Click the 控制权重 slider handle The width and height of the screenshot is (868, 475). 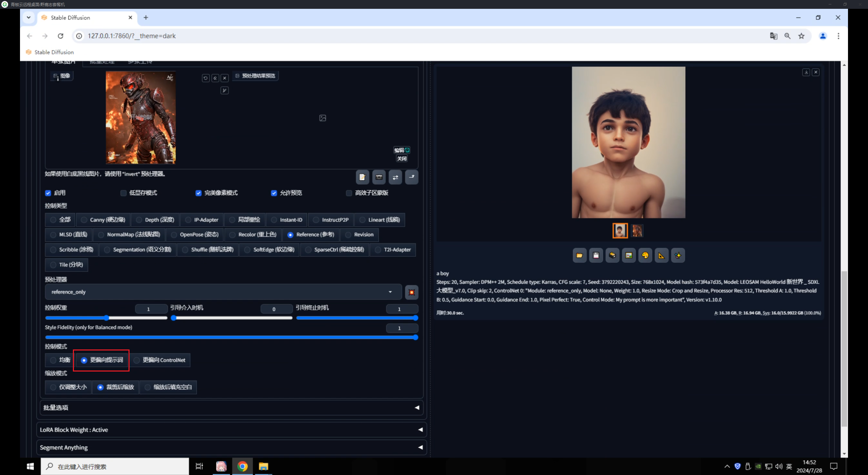tap(106, 318)
